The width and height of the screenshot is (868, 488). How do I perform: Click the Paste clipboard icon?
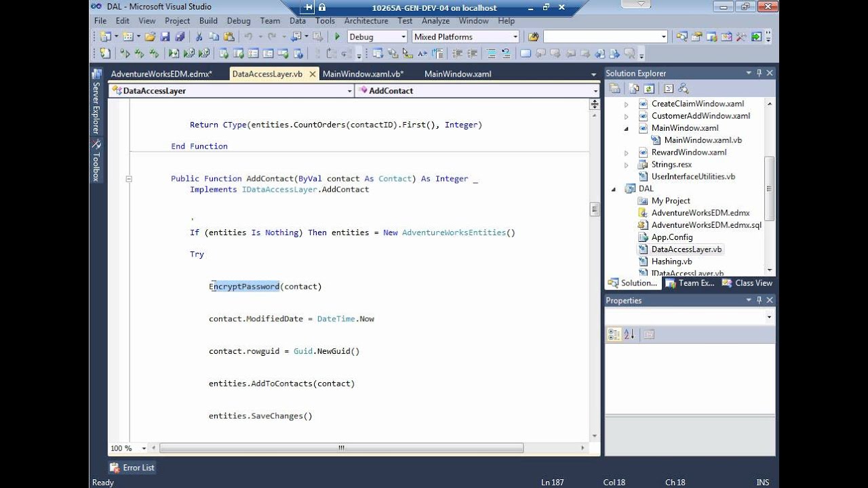[229, 37]
